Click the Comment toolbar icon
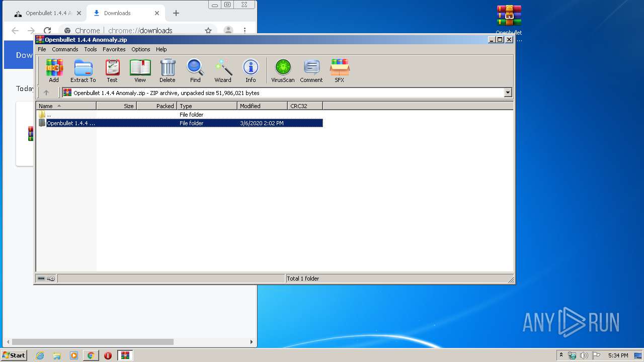 (311, 71)
